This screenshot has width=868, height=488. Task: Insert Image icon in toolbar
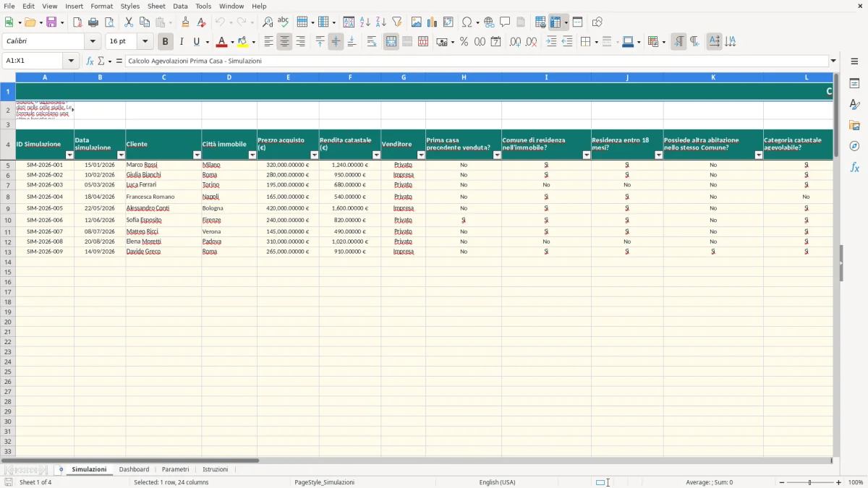coord(417,22)
